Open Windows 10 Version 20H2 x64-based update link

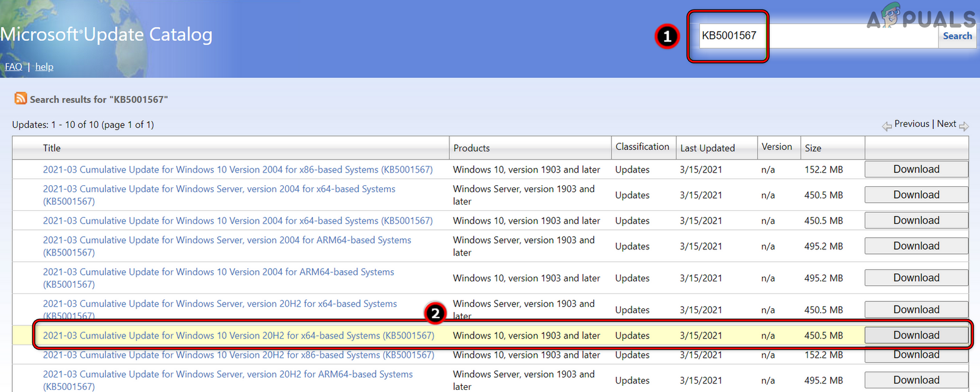point(238,335)
